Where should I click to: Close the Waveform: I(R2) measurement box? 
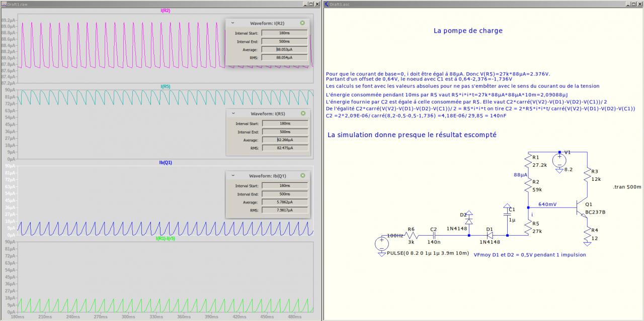[x=302, y=23]
